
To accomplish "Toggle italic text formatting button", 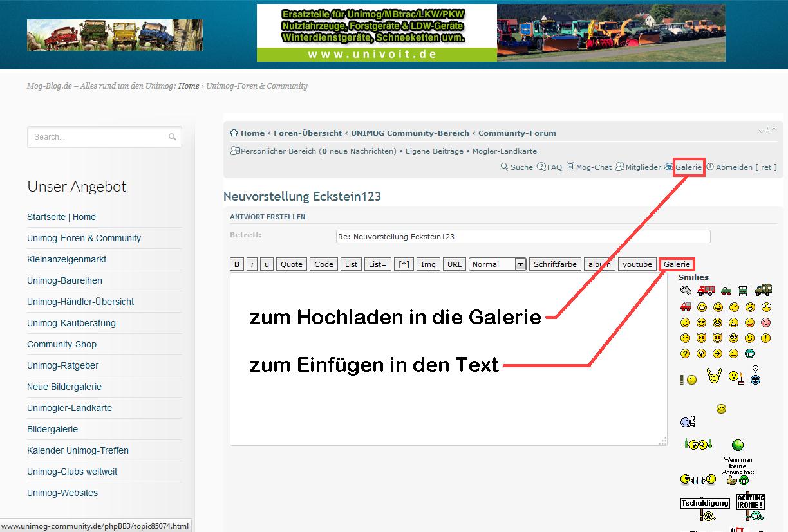I will (x=252, y=264).
